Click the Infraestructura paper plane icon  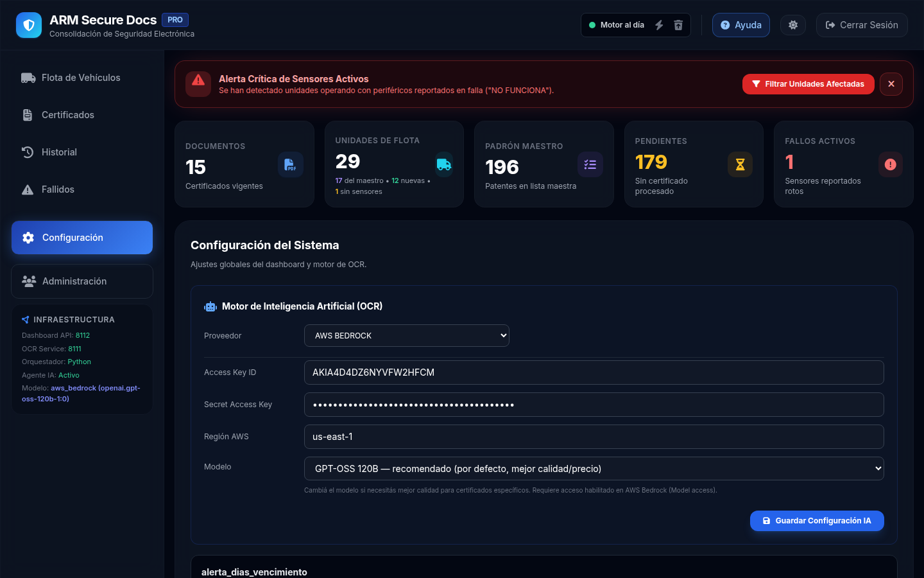tap(26, 320)
